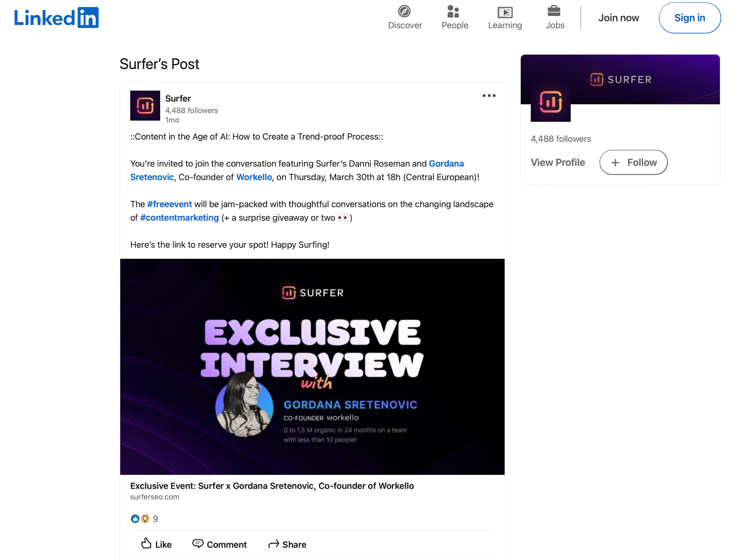Click the like reaction emoji icon
This screenshot has width=733, height=560.
(135, 519)
